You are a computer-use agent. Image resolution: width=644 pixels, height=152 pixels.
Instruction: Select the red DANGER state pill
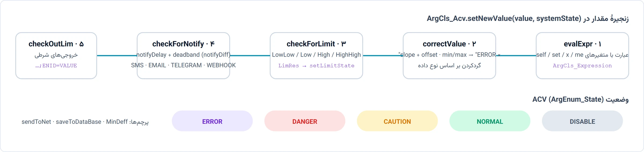click(x=305, y=121)
